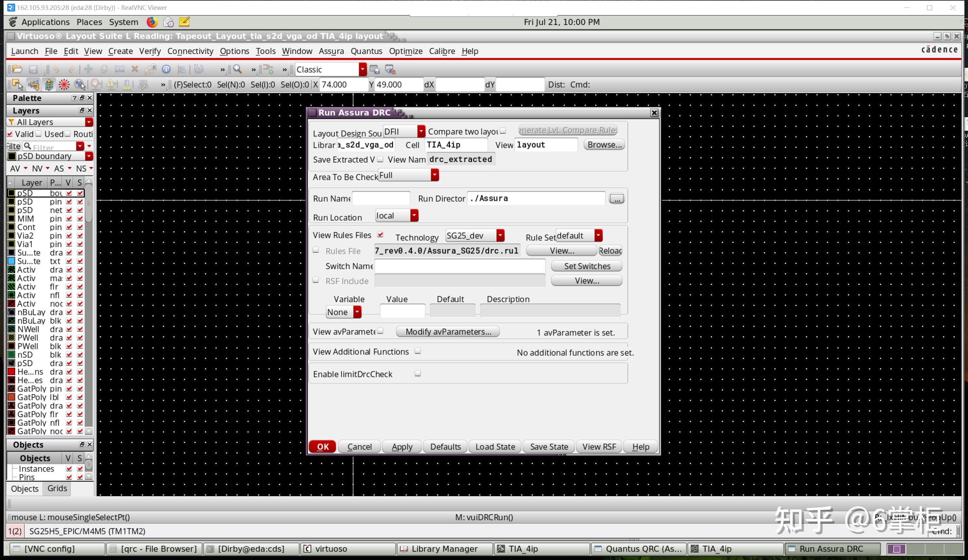This screenshot has width=968, height=560.
Task: Click the select-mode arrow icon in toolbar
Action: pos(17,85)
